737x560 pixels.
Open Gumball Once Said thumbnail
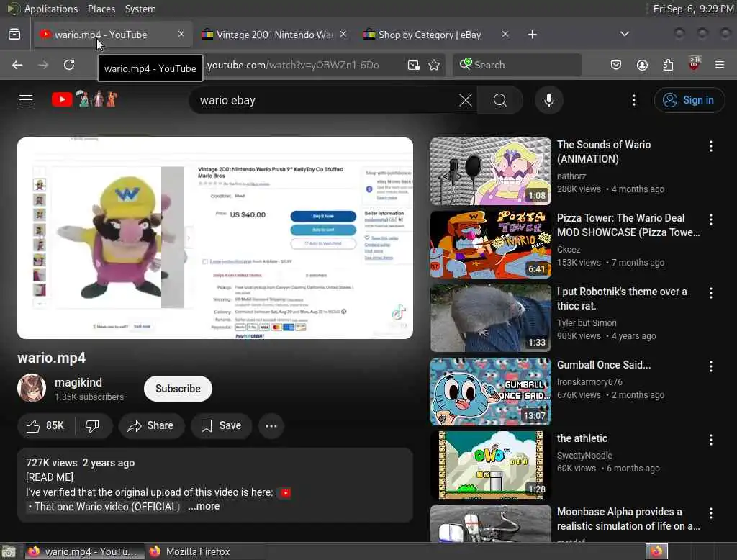491,391
